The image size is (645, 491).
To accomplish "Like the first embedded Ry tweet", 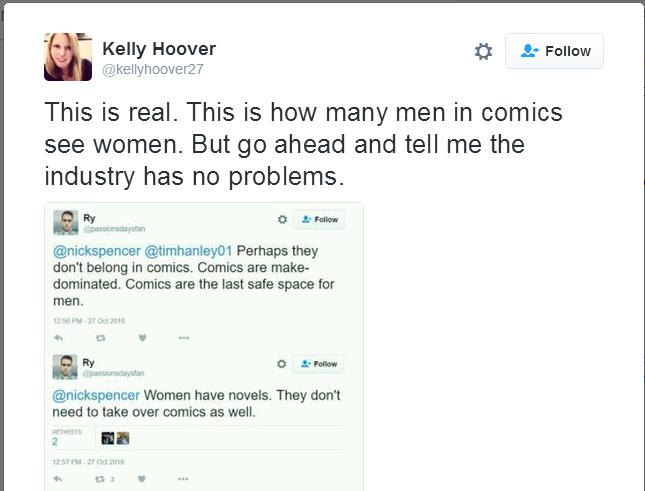I will 142,337.
